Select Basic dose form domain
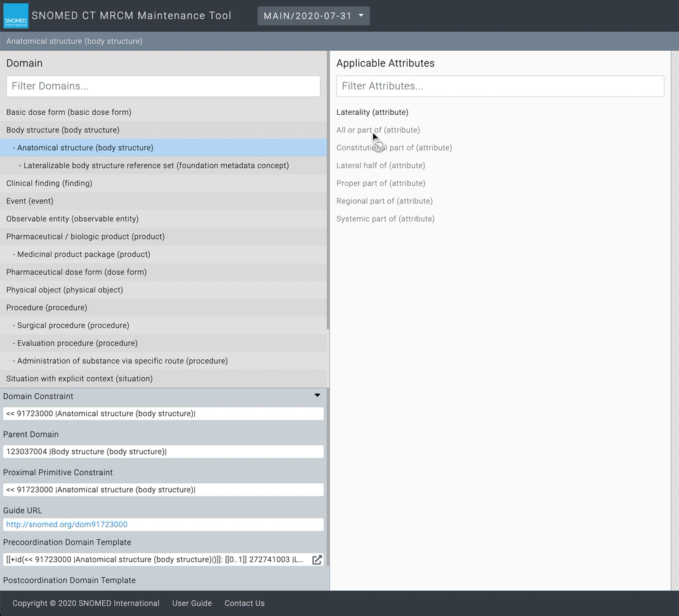 [x=163, y=112]
